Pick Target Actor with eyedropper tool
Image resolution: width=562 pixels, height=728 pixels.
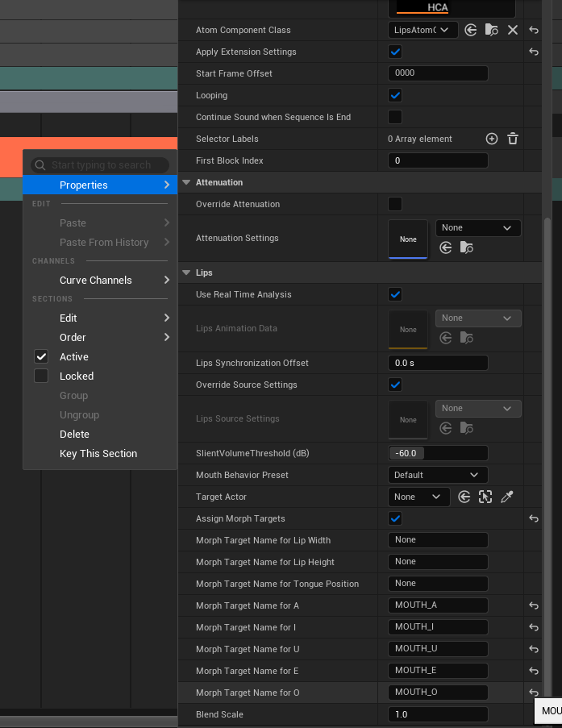507,497
